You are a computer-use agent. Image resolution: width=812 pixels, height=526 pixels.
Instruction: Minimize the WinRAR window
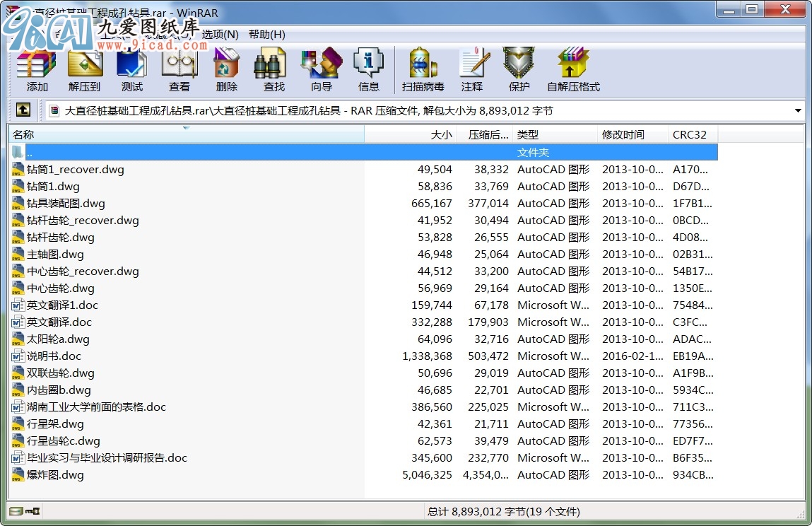729,8
